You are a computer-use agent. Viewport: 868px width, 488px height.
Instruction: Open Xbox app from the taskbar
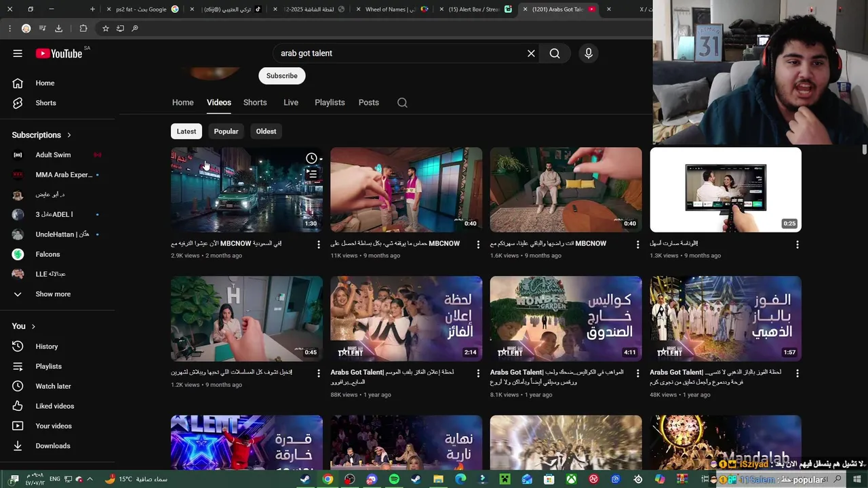pos(571,479)
